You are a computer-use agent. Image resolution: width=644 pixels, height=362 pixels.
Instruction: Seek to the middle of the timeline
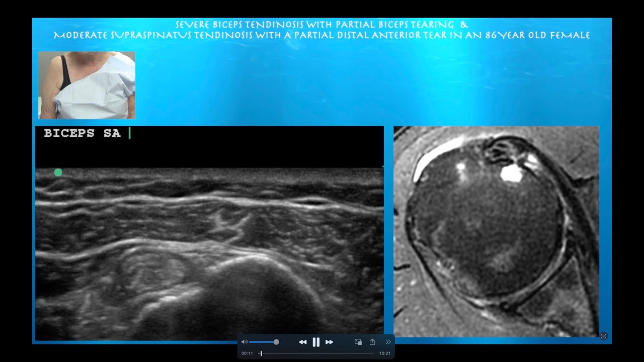pyautogui.click(x=317, y=353)
